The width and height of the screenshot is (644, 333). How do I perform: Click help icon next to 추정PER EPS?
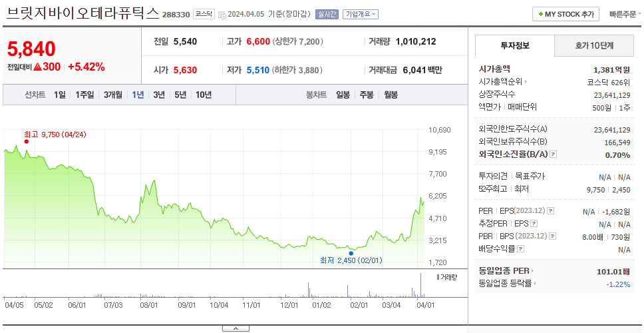click(534, 224)
